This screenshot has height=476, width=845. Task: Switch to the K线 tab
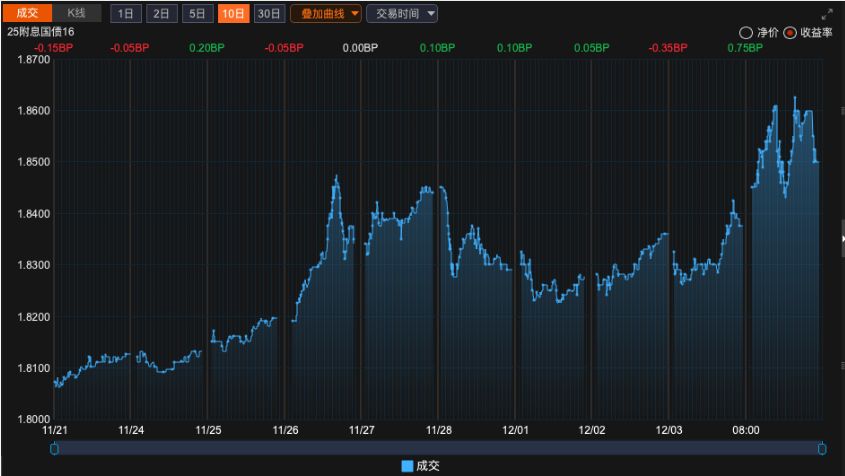(76, 13)
